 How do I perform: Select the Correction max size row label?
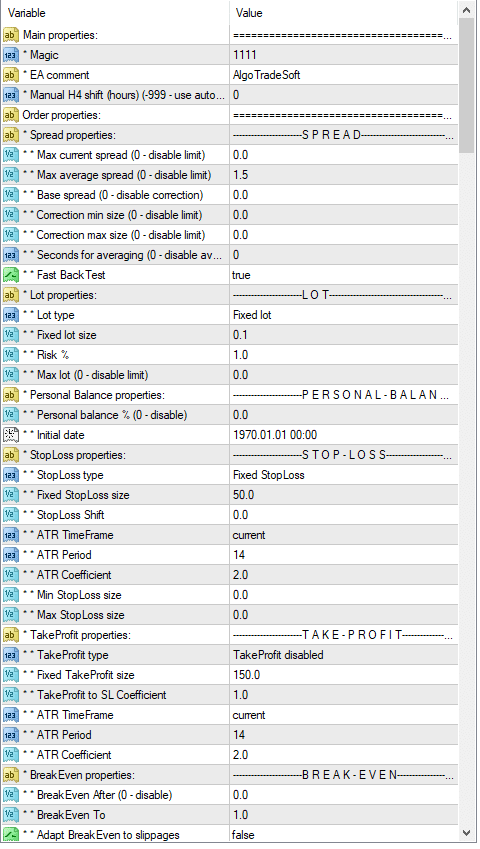(114, 236)
